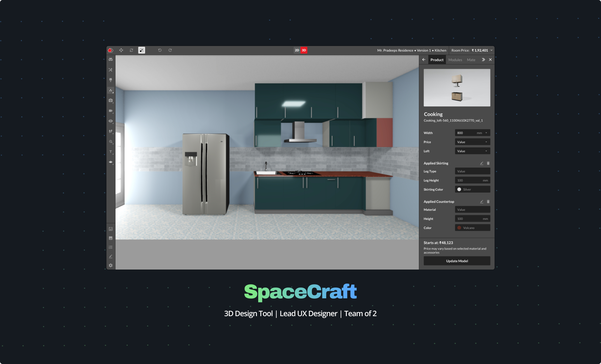Screen dimensions: 601x364
Task: Toggle the eye visibility tool
Action: [110, 121]
